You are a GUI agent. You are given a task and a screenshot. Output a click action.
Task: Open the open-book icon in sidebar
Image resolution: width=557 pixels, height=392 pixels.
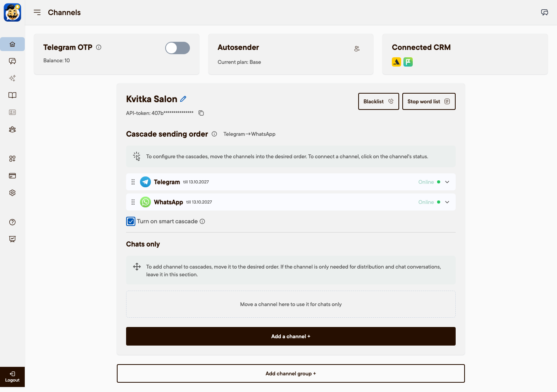[12, 95]
